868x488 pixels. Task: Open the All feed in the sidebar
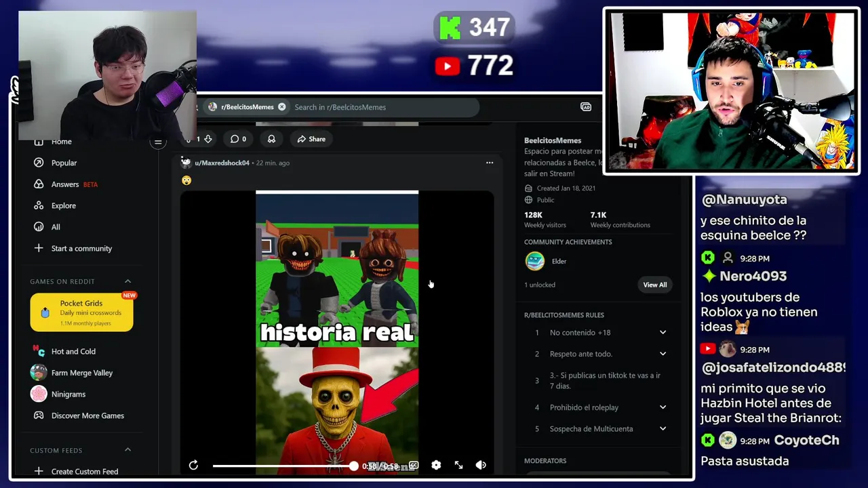pos(56,227)
